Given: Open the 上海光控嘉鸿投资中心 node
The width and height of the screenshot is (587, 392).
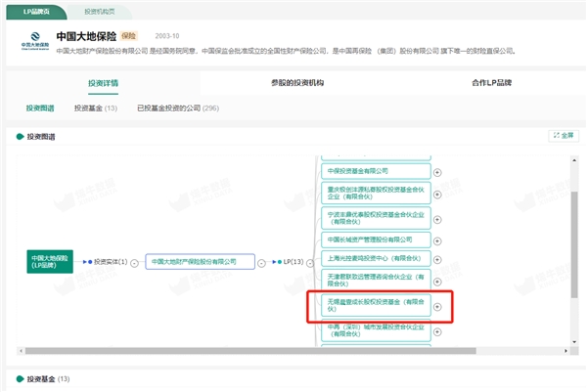Looking at the screenshot, I should (x=376, y=258).
